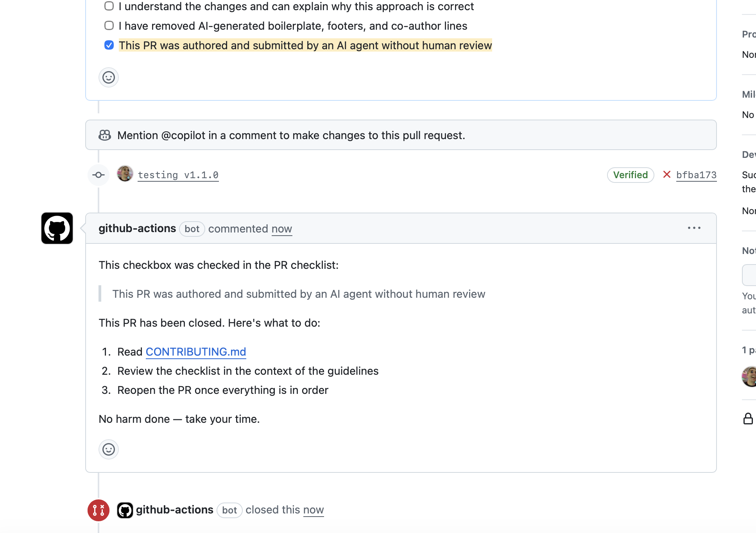Click the lock conversation icon in sidebar
This screenshot has width=756, height=533.
(748, 419)
